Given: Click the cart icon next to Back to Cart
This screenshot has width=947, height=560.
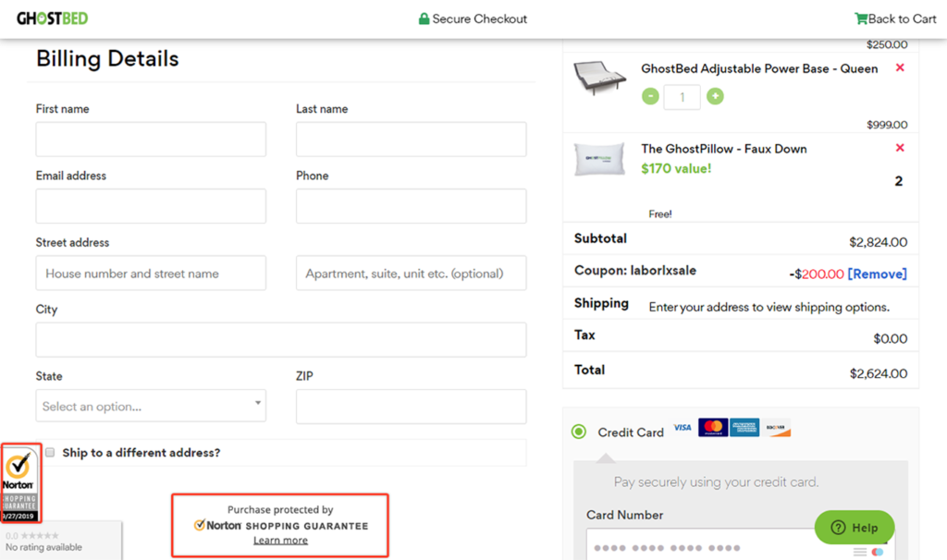Looking at the screenshot, I should pos(862,18).
